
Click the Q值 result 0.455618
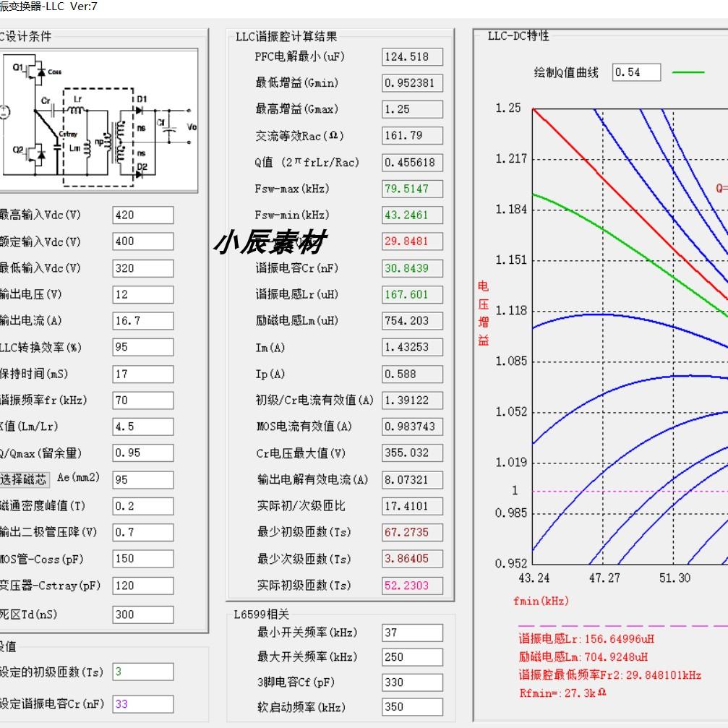coord(412,163)
